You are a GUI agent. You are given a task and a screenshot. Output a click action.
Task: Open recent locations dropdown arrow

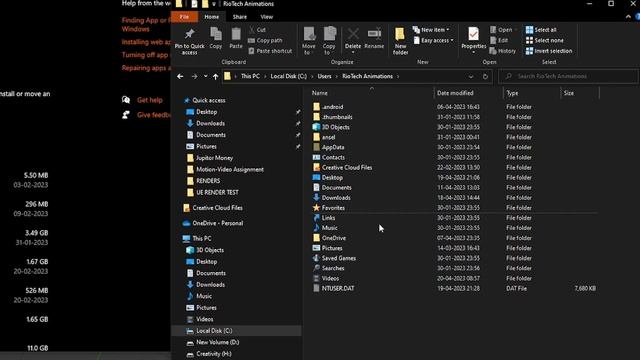[x=205, y=76]
